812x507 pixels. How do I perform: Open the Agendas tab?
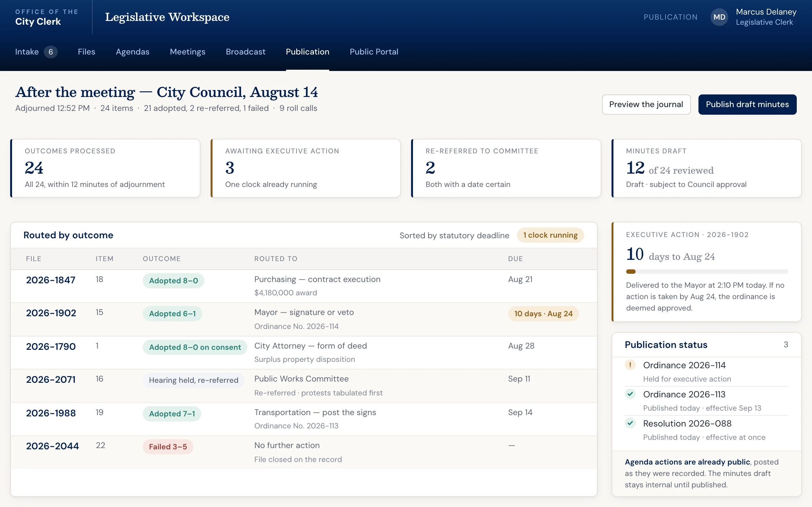133,52
